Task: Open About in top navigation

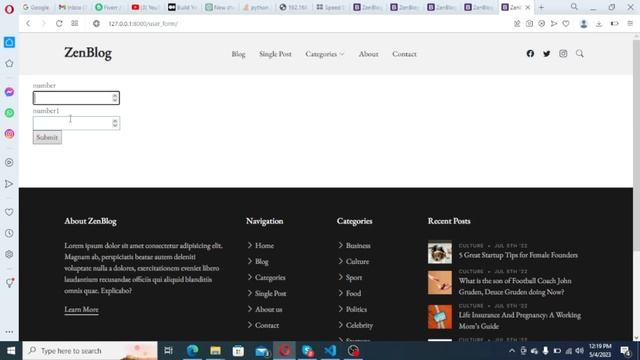Action: pyautogui.click(x=368, y=54)
